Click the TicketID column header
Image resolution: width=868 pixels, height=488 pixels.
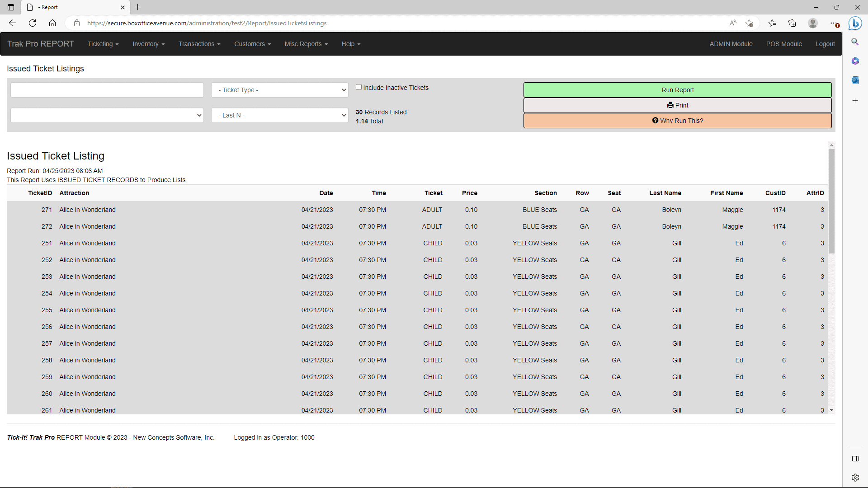tap(40, 193)
